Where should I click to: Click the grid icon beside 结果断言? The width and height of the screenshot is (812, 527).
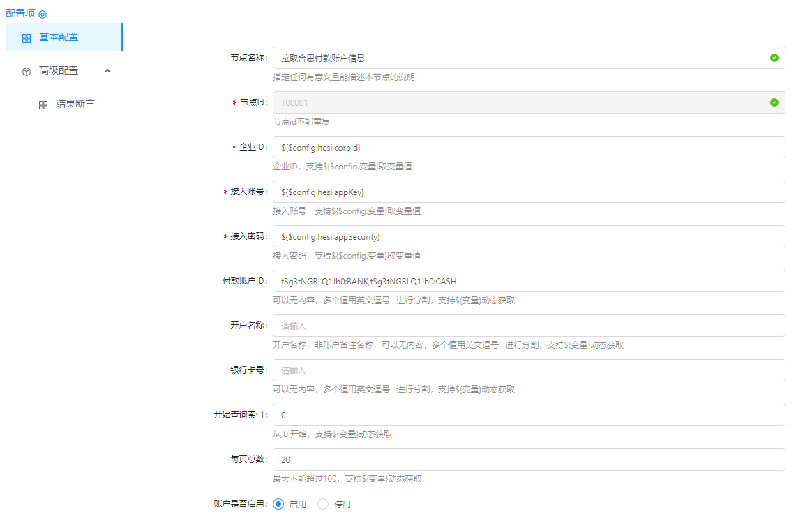click(x=43, y=105)
